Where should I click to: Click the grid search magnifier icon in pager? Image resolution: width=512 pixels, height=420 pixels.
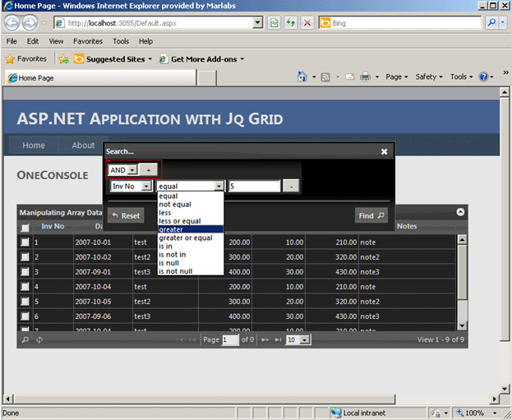(x=25, y=339)
